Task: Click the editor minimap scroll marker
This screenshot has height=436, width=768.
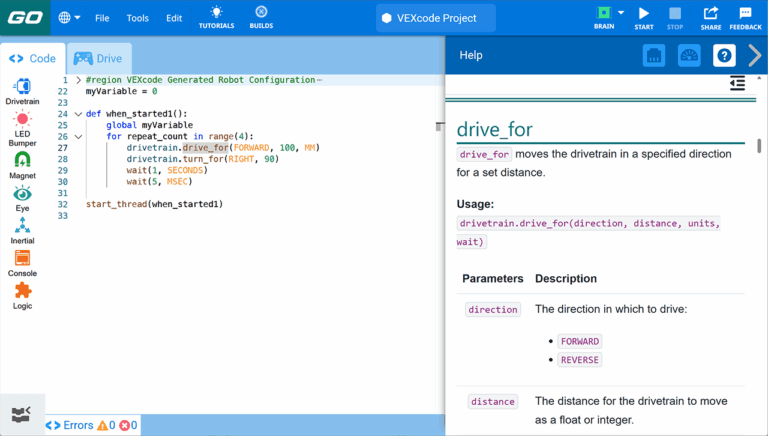Action: [440, 126]
